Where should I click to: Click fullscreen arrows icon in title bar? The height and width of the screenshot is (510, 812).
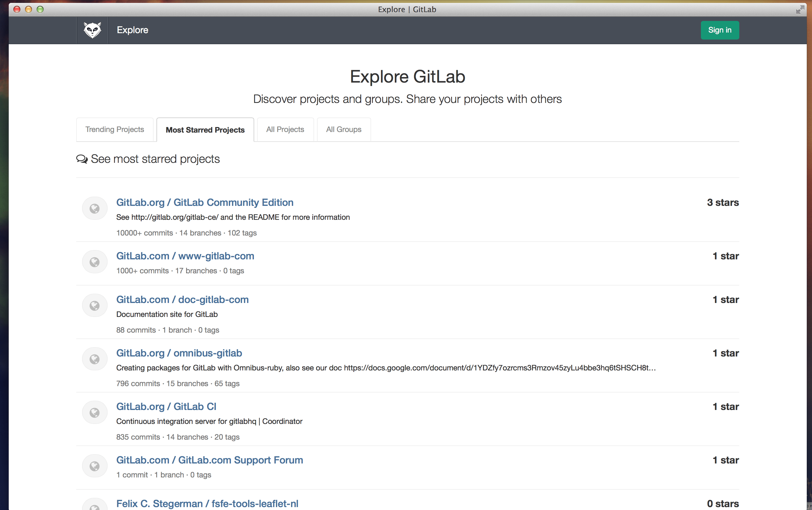click(x=800, y=9)
